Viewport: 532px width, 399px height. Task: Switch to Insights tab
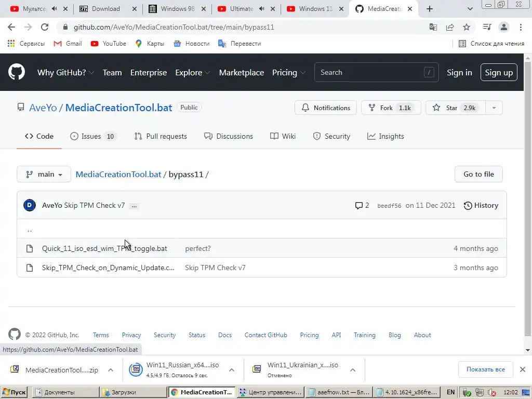pos(385,136)
